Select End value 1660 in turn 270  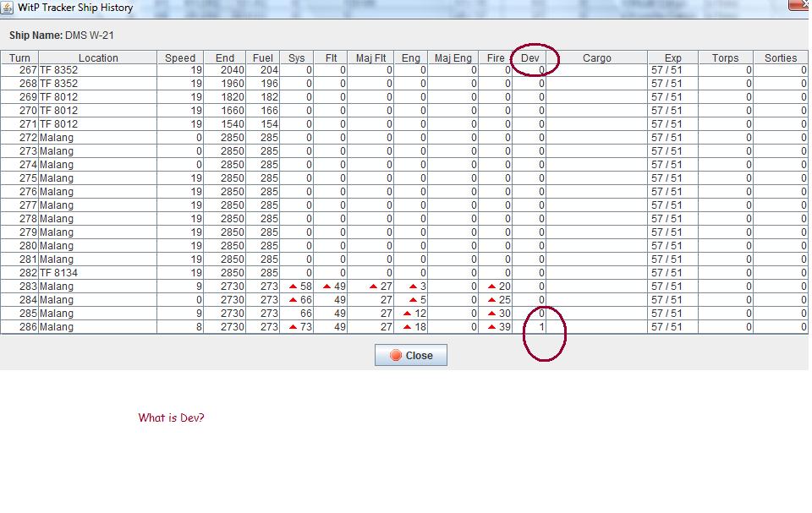pos(225,110)
